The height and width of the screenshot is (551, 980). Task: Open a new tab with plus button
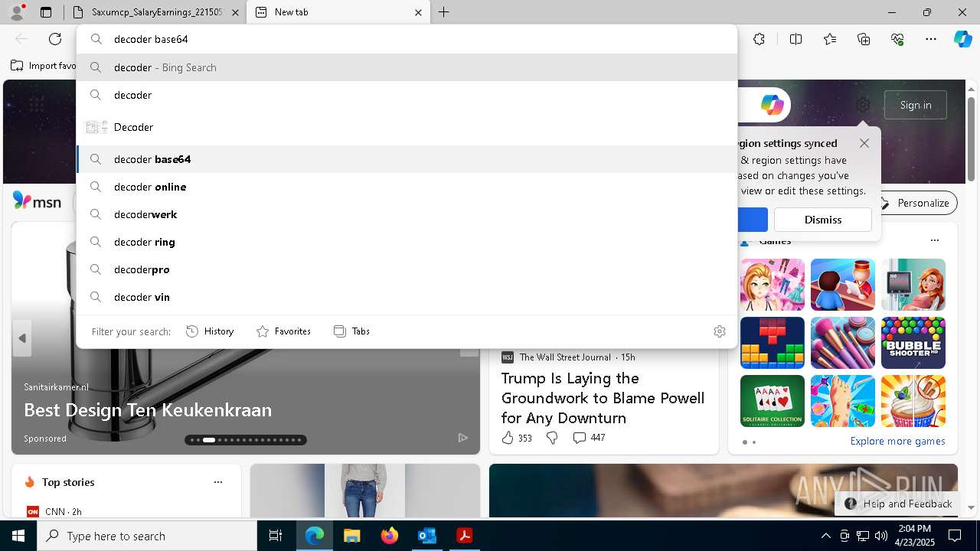[444, 12]
